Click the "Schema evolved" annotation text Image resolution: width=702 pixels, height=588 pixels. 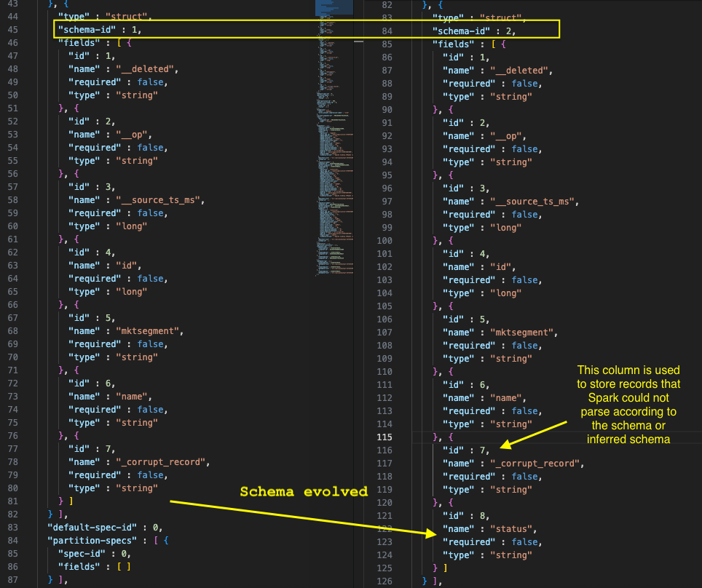pyautogui.click(x=304, y=492)
